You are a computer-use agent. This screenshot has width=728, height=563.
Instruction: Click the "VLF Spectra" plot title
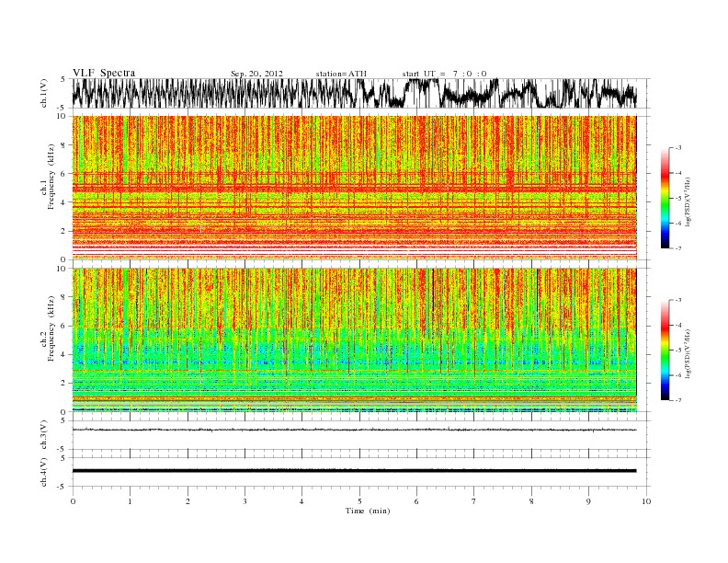(104, 73)
